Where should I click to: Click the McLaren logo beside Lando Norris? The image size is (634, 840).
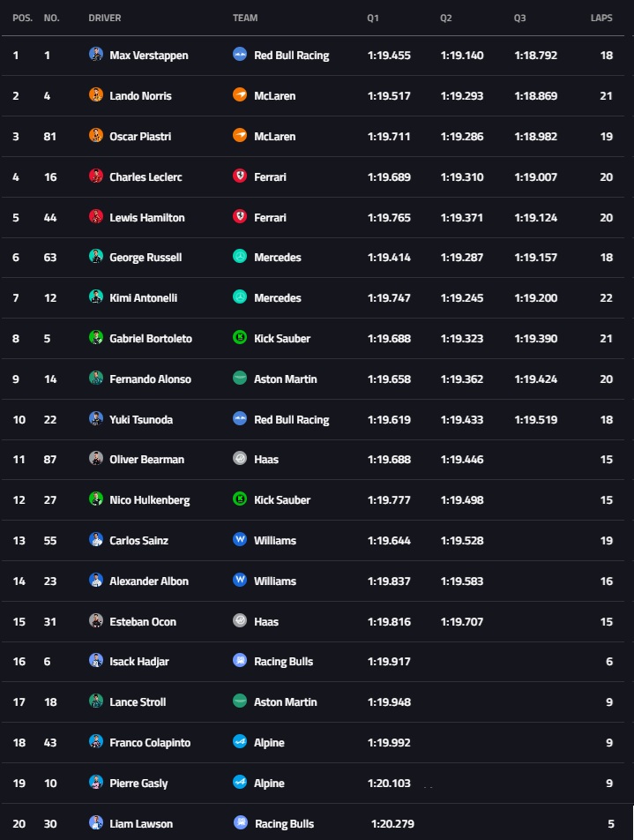click(x=240, y=95)
